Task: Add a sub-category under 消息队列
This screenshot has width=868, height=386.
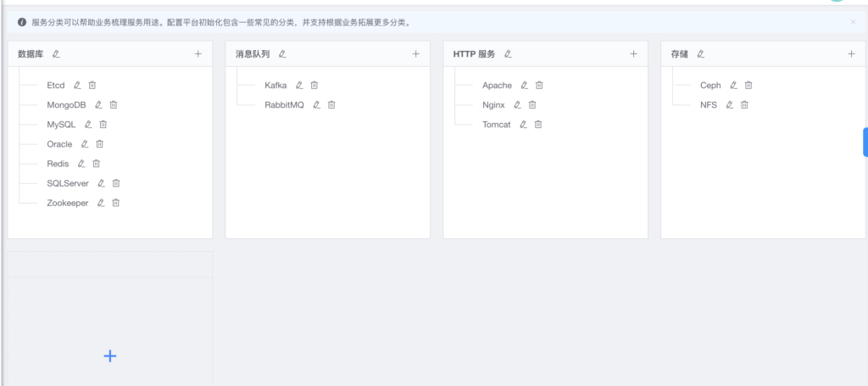Action: tap(416, 54)
